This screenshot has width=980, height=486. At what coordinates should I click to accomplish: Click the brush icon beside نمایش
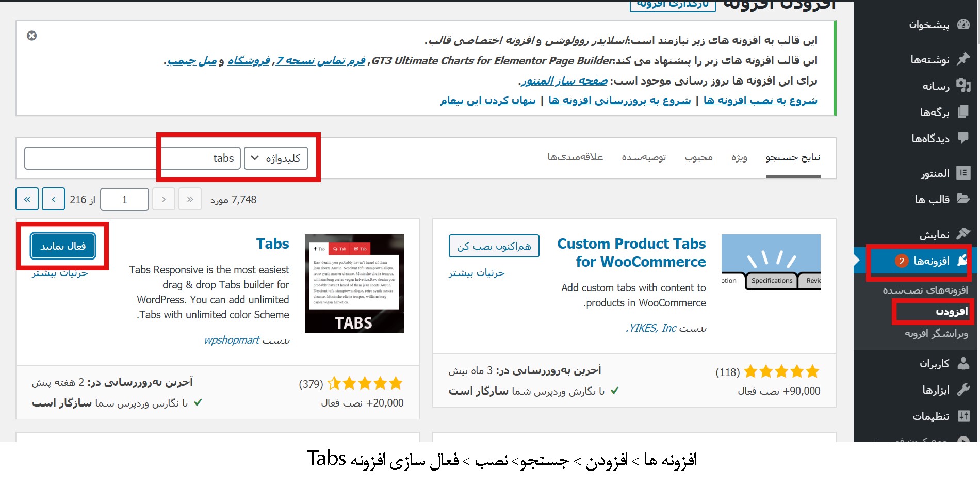[963, 234]
